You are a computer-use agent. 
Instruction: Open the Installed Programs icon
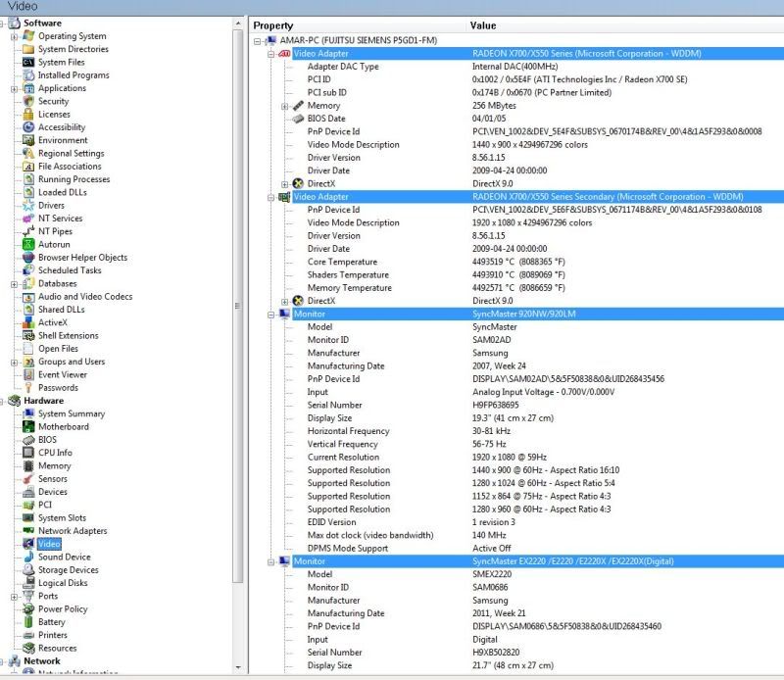28,75
